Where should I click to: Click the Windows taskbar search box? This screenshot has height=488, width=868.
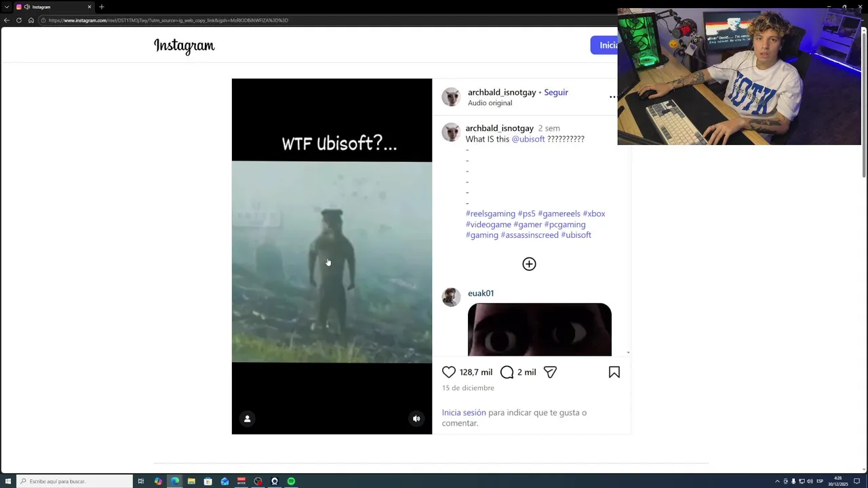pyautogui.click(x=75, y=481)
